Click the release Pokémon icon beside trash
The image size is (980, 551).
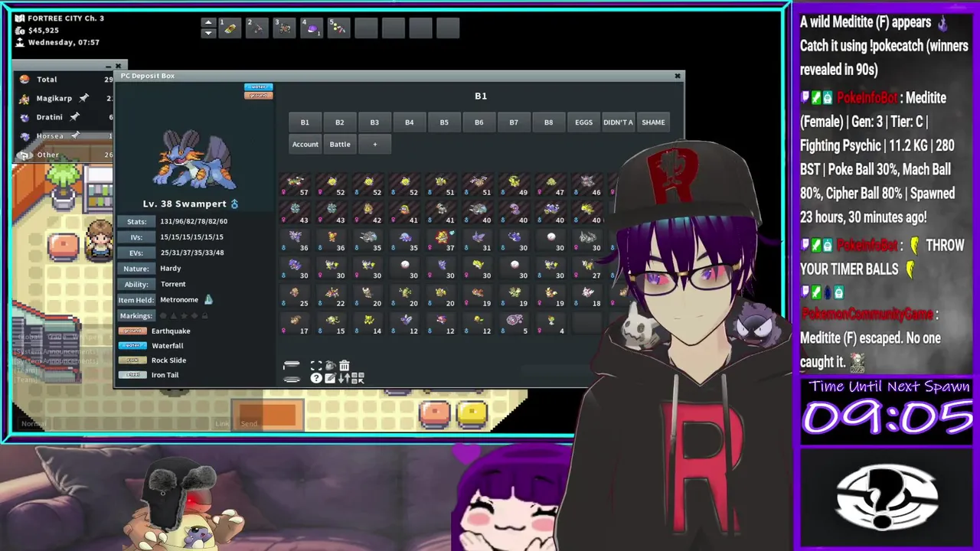click(x=330, y=366)
